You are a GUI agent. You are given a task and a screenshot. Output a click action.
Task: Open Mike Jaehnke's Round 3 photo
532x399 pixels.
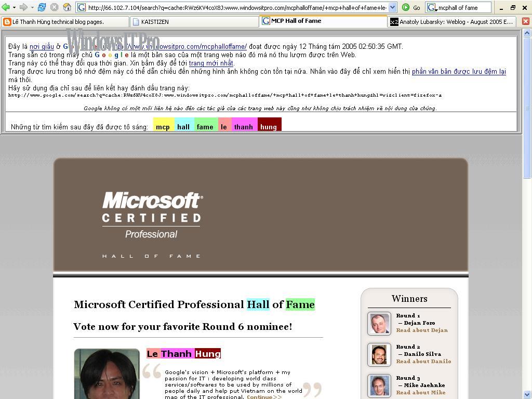point(379,386)
